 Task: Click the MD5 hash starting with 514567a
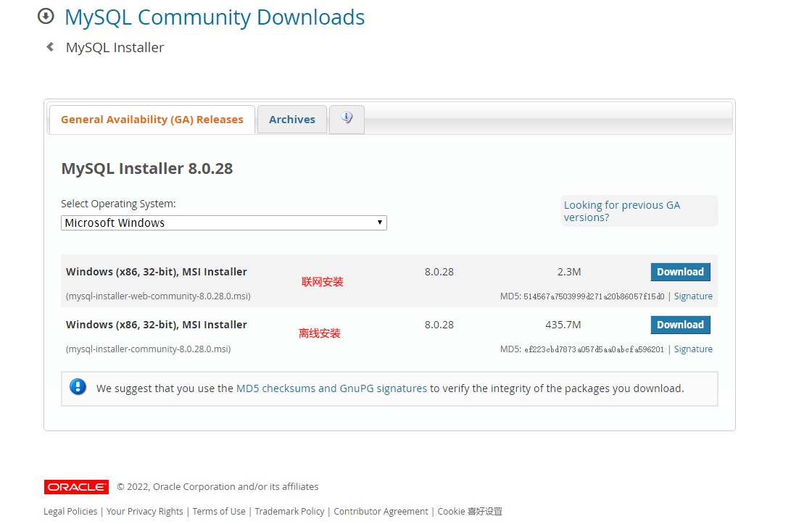tap(594, 296)
